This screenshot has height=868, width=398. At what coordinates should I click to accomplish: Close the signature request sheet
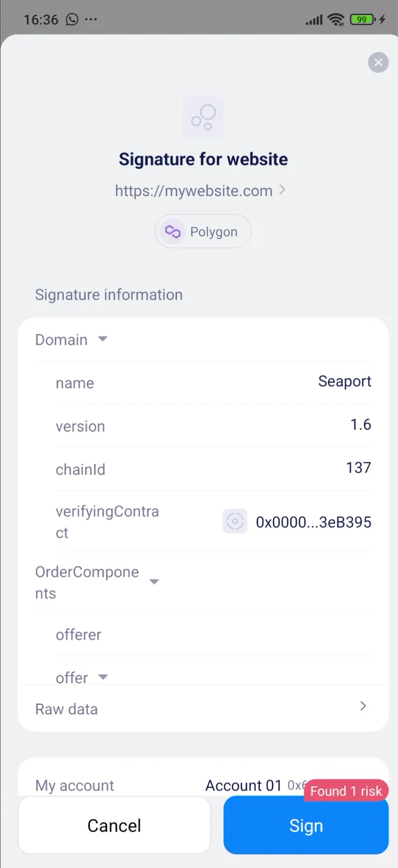378,62
